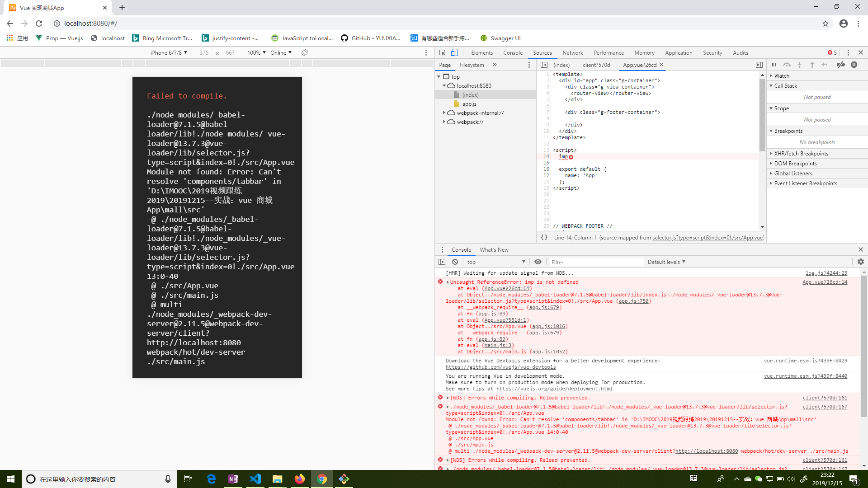Open the 100% zoom dropdown
This screenshot has width=868, height=488.
click(256, 52)
